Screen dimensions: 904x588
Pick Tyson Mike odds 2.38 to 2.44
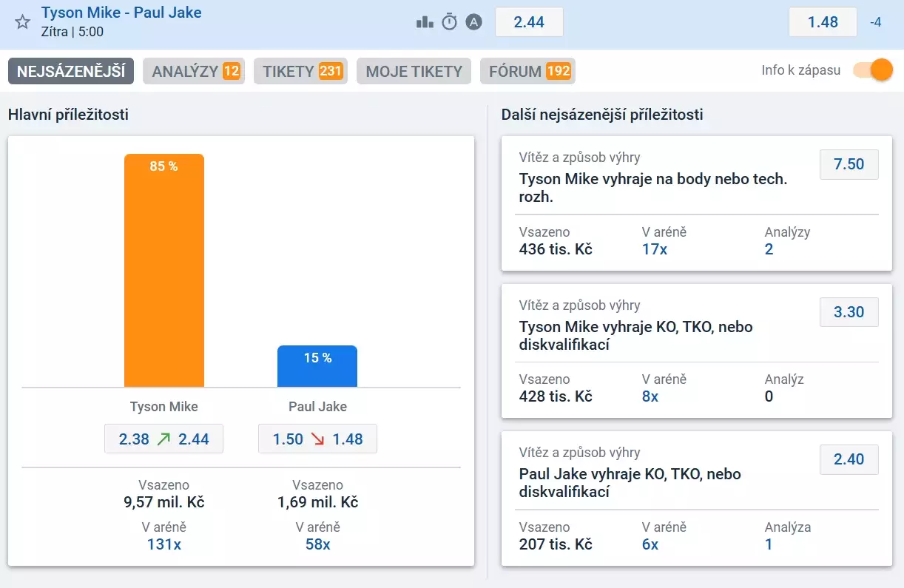163,439
